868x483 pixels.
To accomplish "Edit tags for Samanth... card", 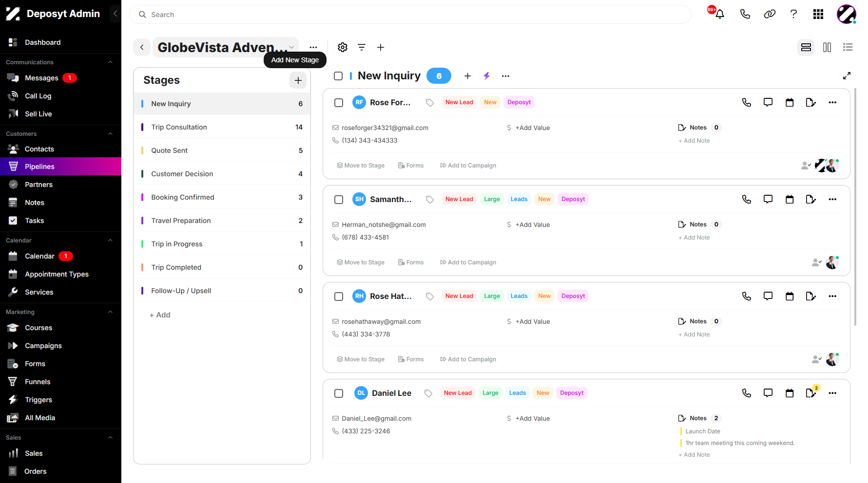I will (430, 199).
